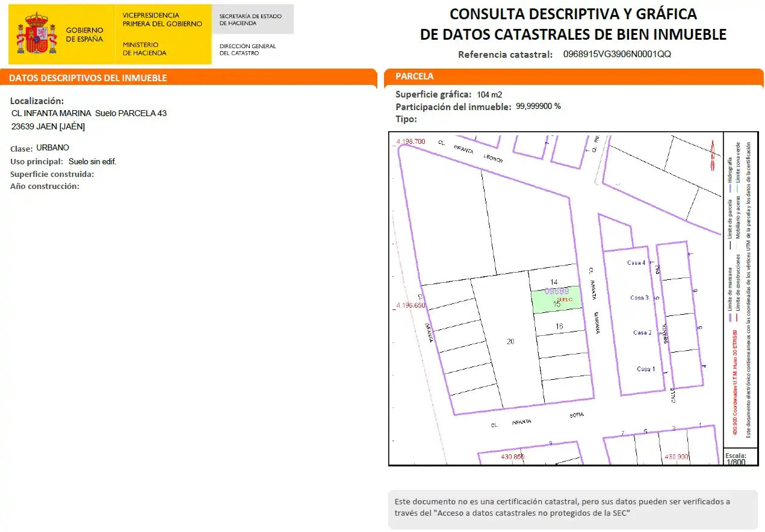Click the Año construcción label

tap(45, 186)
